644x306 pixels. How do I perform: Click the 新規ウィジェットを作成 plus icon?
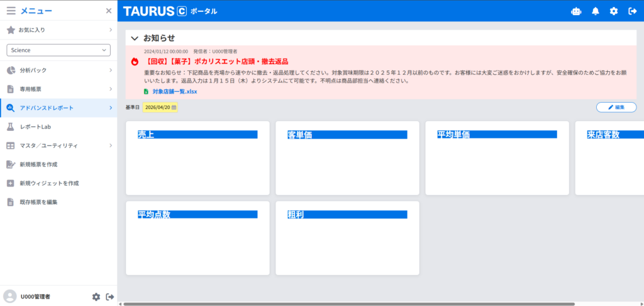[x=11, y=183]
